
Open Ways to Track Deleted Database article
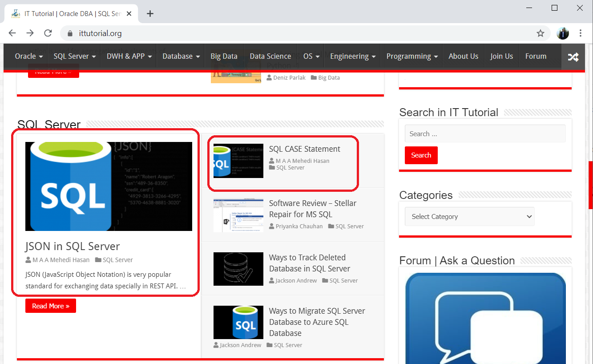(310, 263)
